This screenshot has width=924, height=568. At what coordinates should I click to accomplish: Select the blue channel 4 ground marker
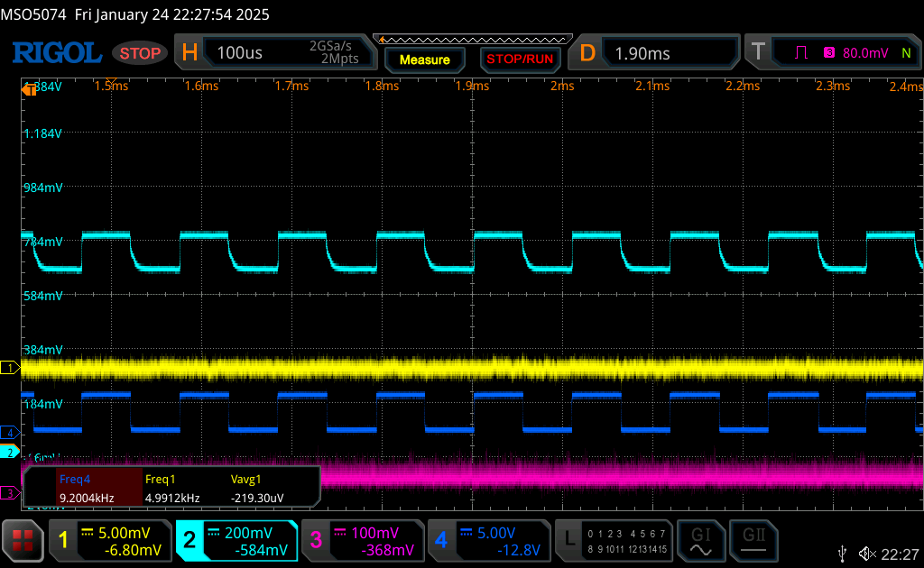tap(10, 431)
